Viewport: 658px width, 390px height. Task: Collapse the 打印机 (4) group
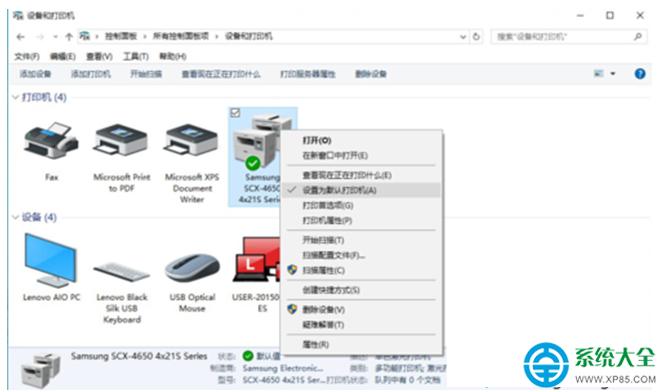16,97
